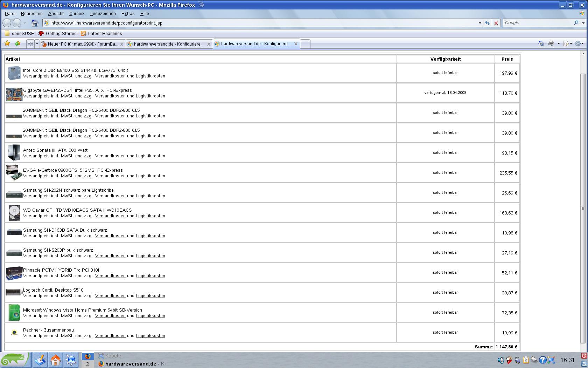Click the add-to-favorites star with plus icon
Screen dimensions: 588x368
(17, 43)
